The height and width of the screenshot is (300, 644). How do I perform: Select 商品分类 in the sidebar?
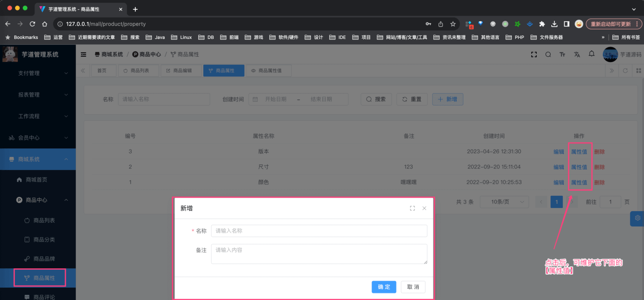coord(44,240)
